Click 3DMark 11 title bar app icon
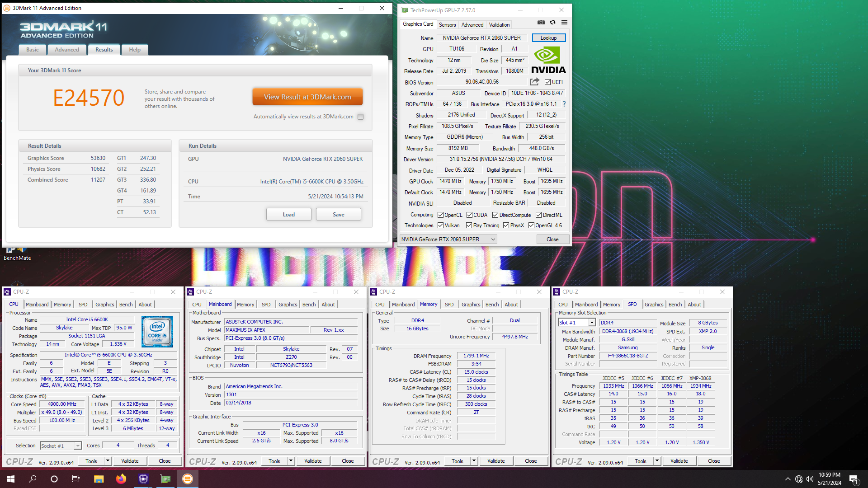This screenshot has height=488, width=868. (x=7, y=8)
